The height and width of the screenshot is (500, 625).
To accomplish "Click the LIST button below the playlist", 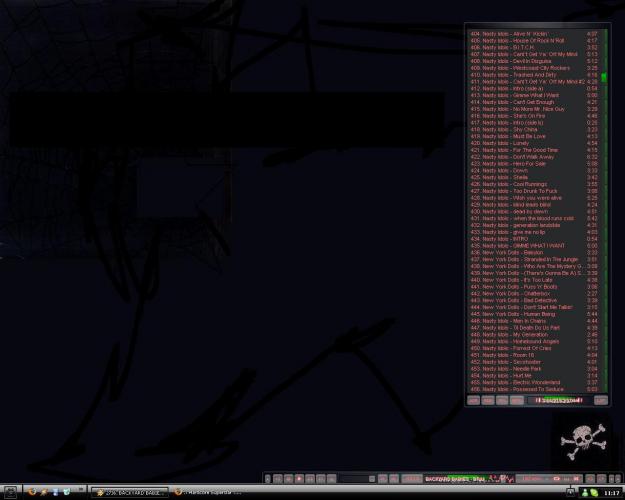I will [601, 400].
